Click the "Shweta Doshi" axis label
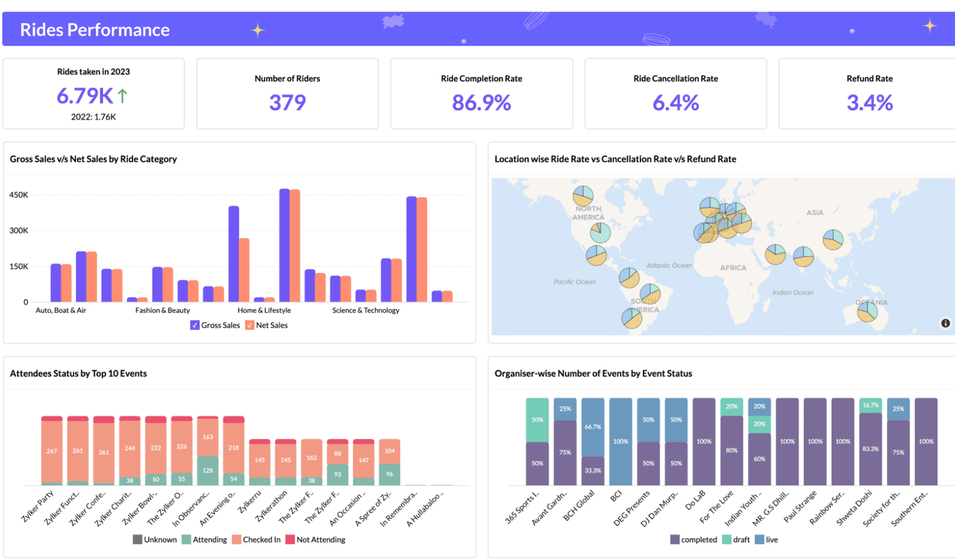 (854, 508)
